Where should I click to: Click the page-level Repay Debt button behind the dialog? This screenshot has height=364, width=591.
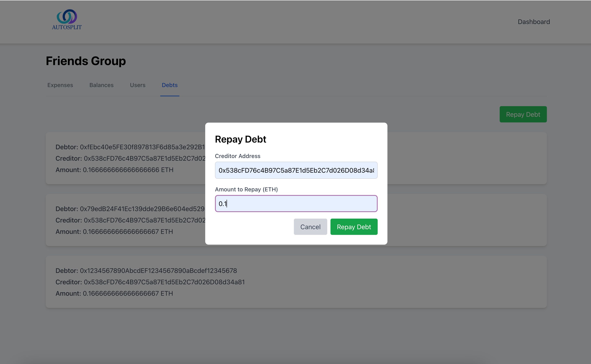523,114
